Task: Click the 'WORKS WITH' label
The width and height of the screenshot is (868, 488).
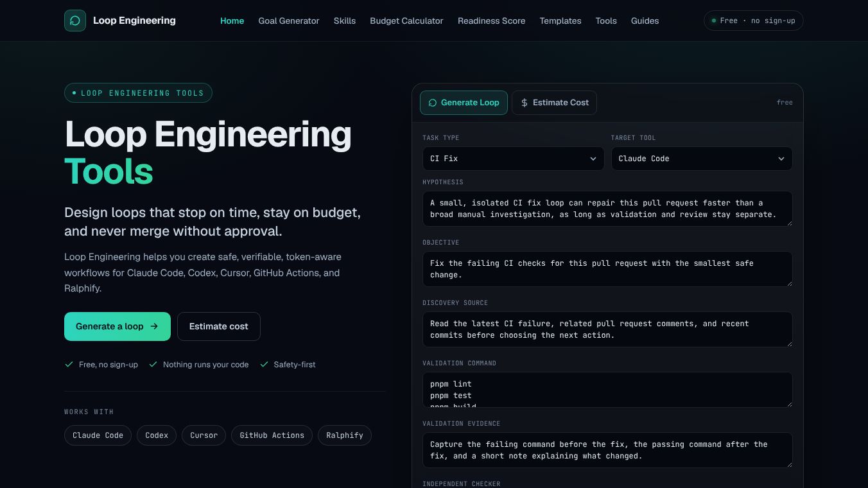Action: coord(89,412)
